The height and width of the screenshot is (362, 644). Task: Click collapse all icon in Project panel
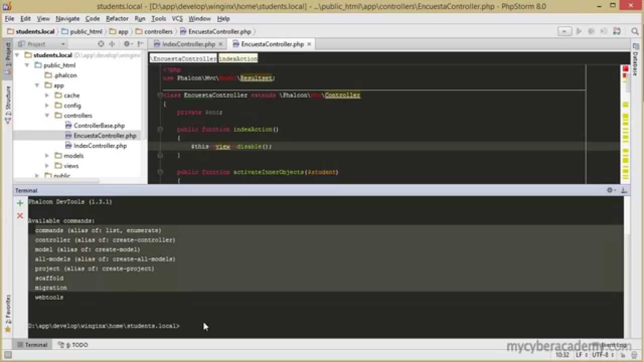[112, 44]
